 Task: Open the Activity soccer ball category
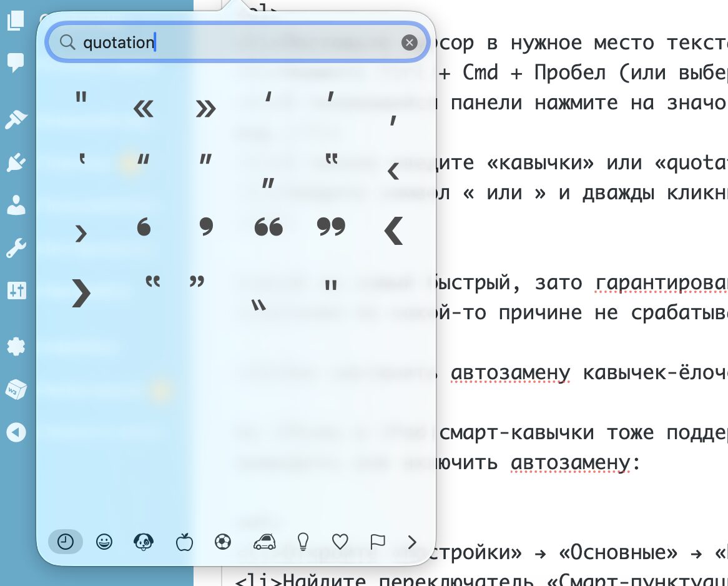(222, 542)
